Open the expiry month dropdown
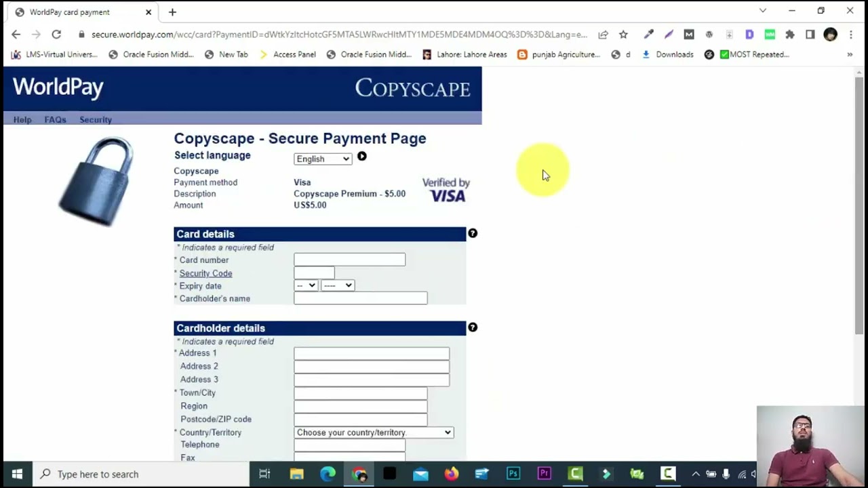868x488 pixels. (306, 285)
